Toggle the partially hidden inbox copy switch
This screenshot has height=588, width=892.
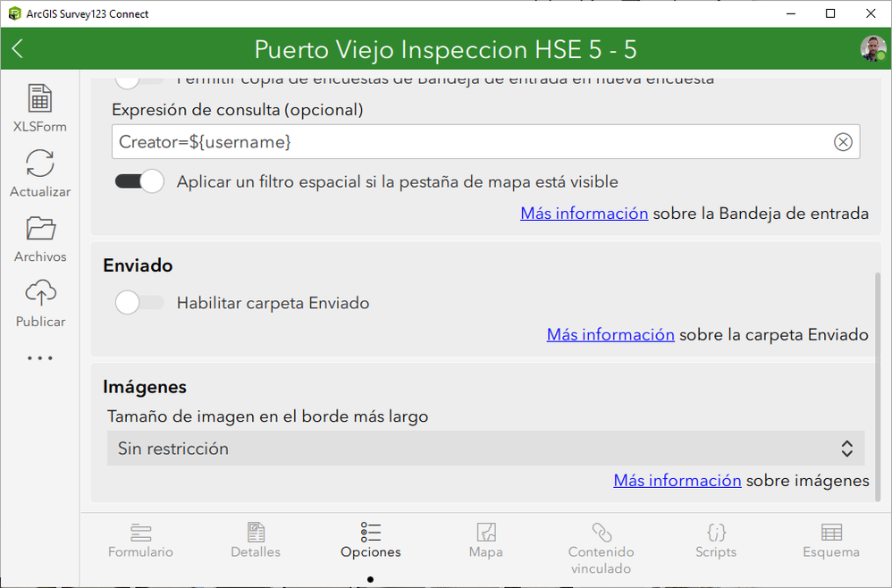[139, 80]
